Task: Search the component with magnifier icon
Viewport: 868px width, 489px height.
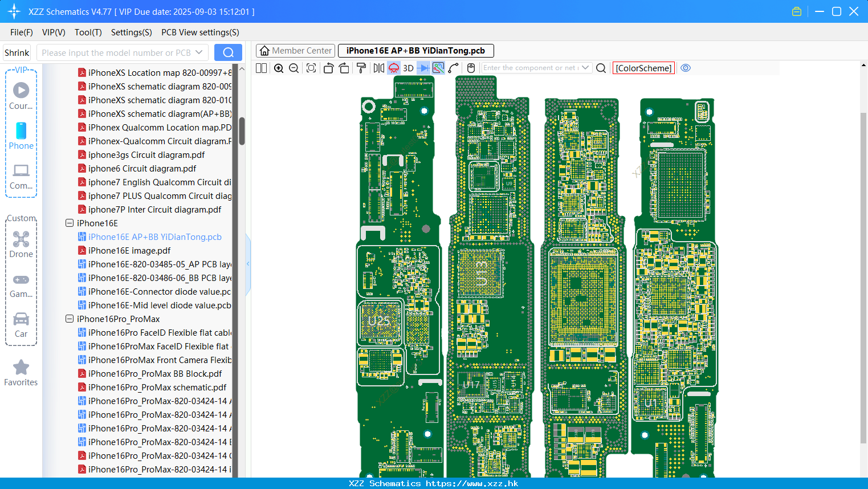Action: click(601, 68)
